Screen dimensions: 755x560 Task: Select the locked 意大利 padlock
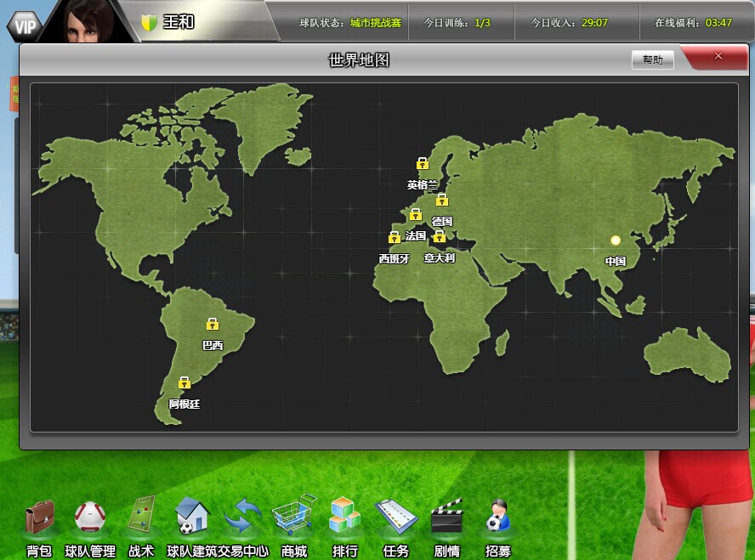point(439,236)
